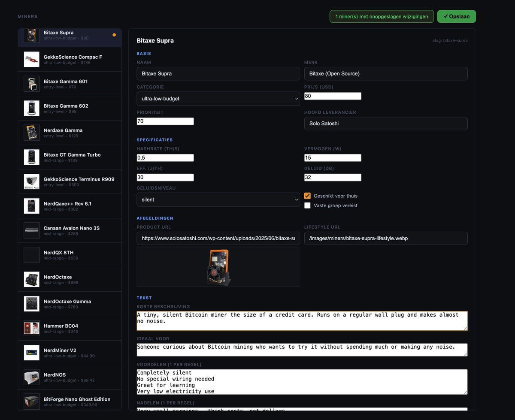Image resolution: width=515 pixels, height=420 pixels.
Task: Click the NerdOctaxe miner thumbnail
Action: pos(32,279)
